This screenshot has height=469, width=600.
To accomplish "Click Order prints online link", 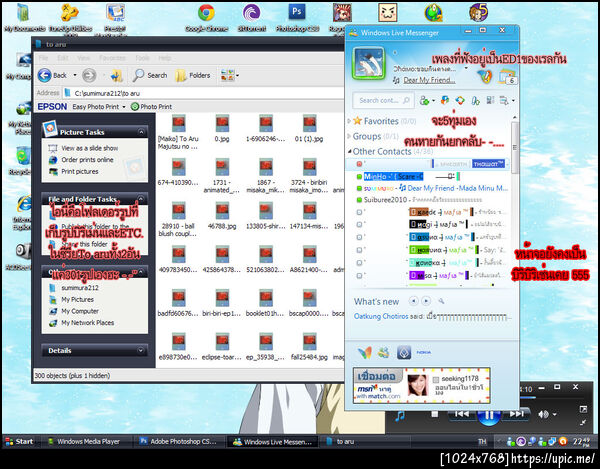I will 87,160.
